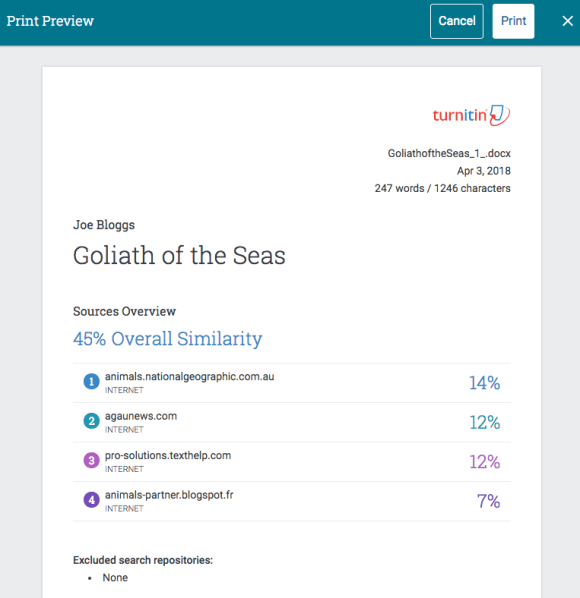Close the Print Preview dialog

[567, 21]
